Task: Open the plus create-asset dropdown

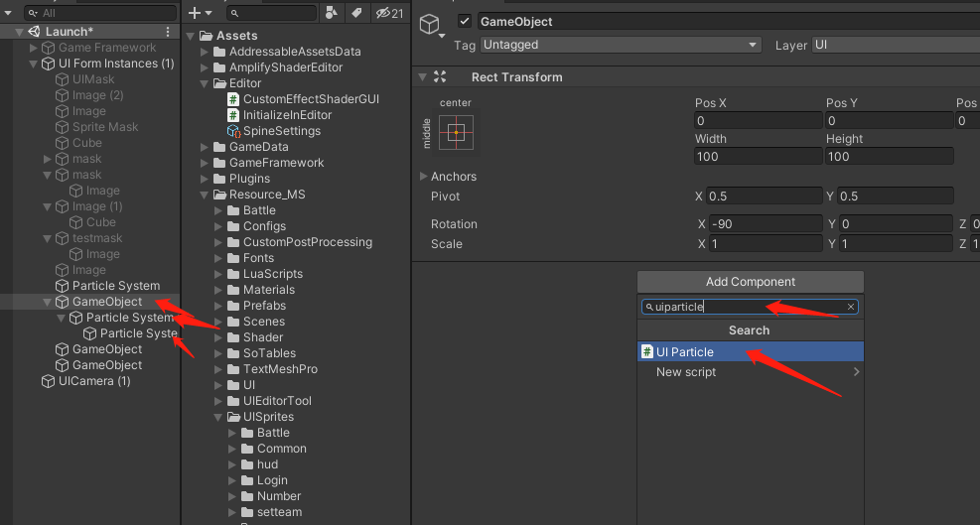Action: pyautogui.click(x=200, y=13)
